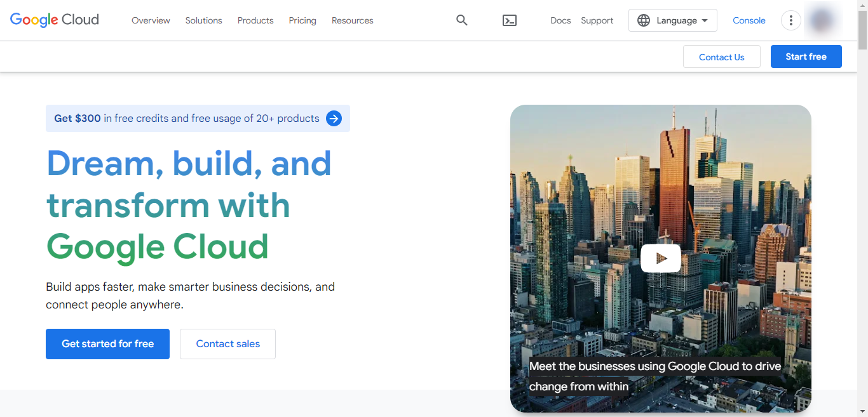
Task: Click the Google Cloud logo
Action: (55, 20)
